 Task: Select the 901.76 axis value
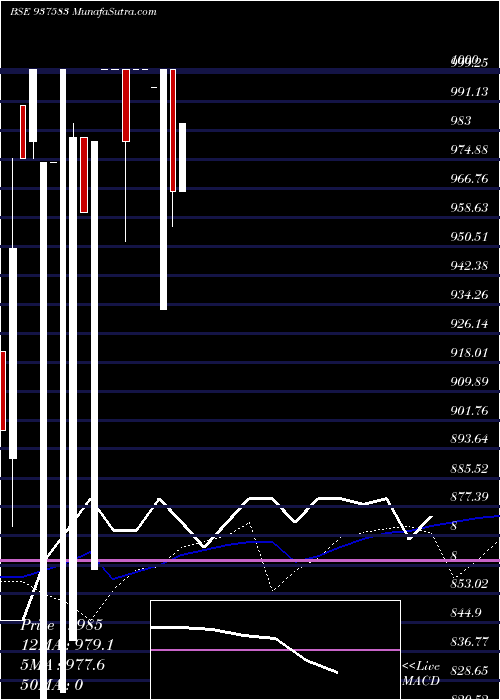[x=470, y=411]
